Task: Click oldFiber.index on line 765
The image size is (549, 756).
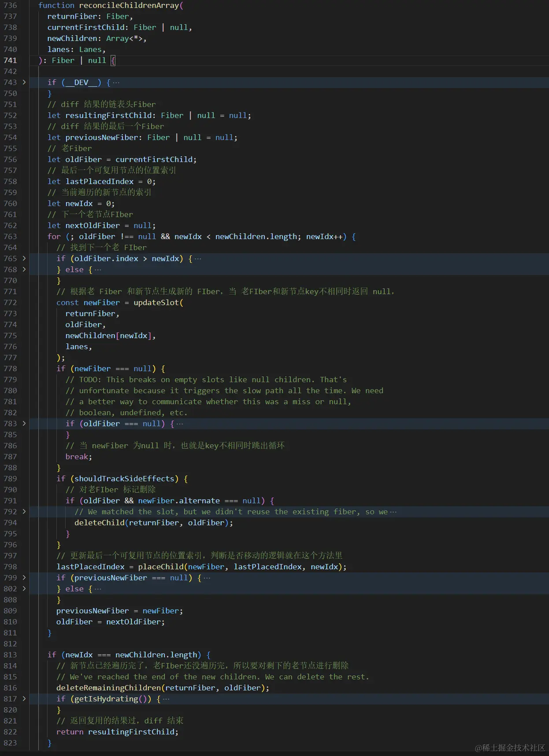Action: pos(106,258)
